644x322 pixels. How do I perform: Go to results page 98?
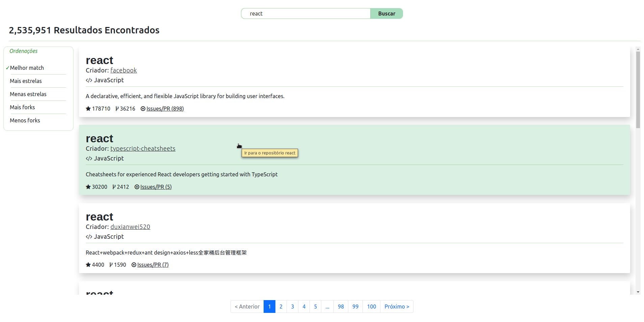click(x=341, y=306)
